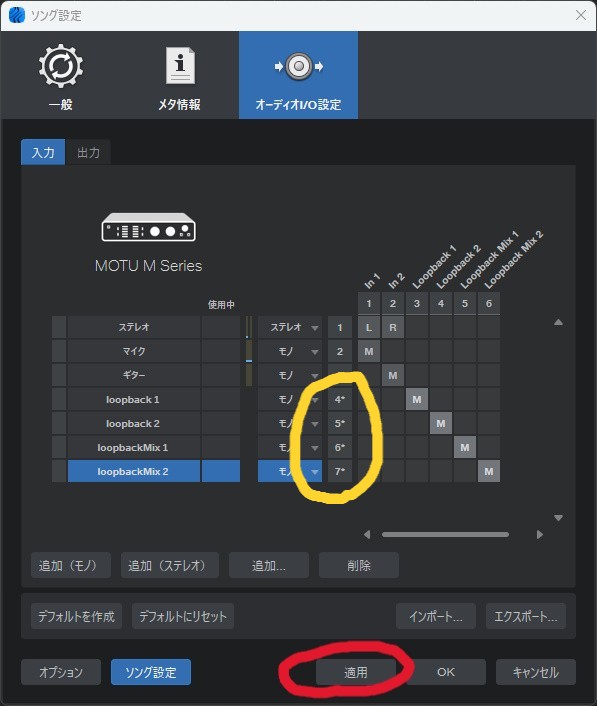
Task: Click the right arrow of horizontal scrollbar
Action: tap(540, 534)
